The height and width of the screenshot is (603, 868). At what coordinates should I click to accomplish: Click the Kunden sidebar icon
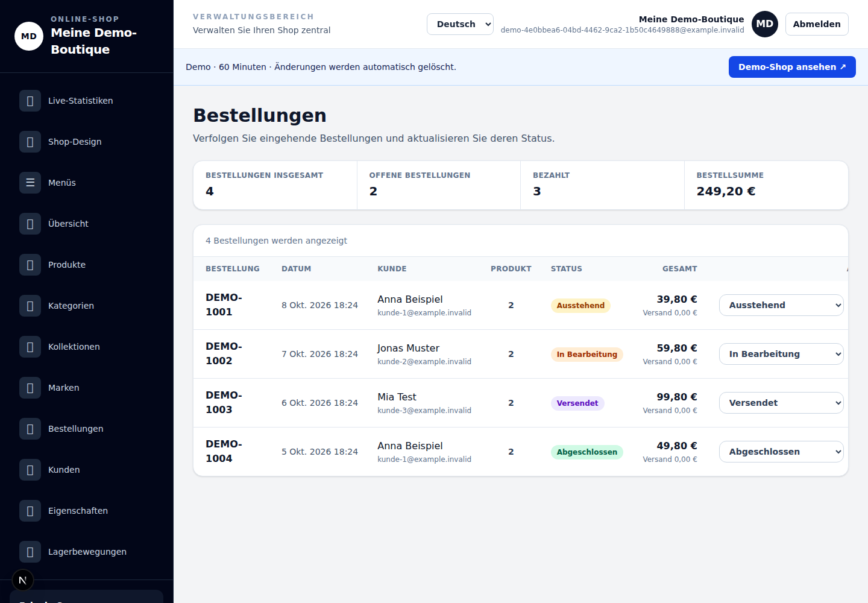(30, 470)
